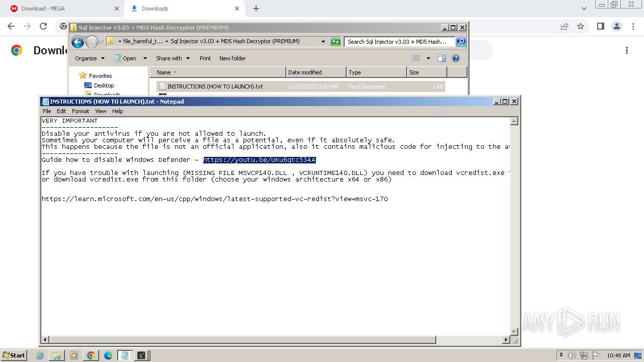Toggle the preview pane icon
The height and width of the screenshot is (362, 644).
tap(441, 58)
